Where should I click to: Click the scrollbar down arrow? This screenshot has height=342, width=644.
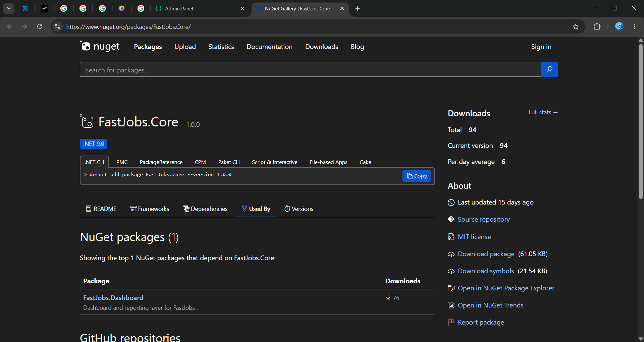pos(641,339)
